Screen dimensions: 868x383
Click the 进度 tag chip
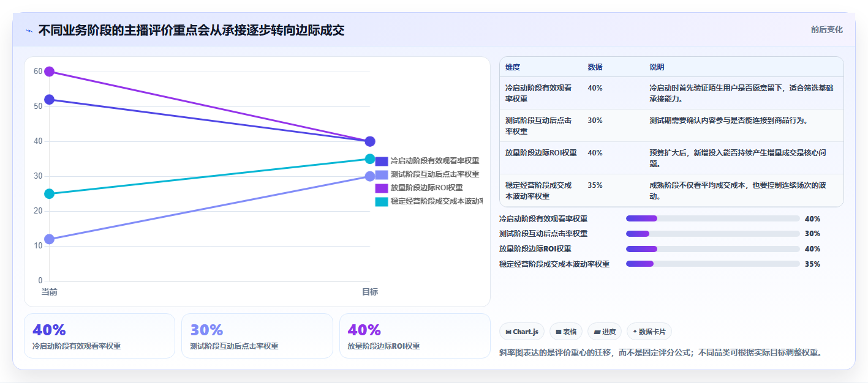[x=605, y=332]
